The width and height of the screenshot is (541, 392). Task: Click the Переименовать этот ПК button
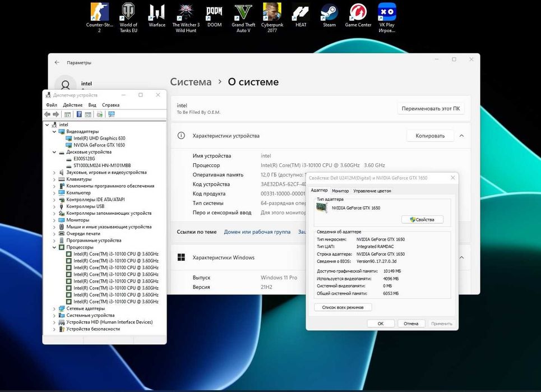pyautogui.click(x=431, y=108)
